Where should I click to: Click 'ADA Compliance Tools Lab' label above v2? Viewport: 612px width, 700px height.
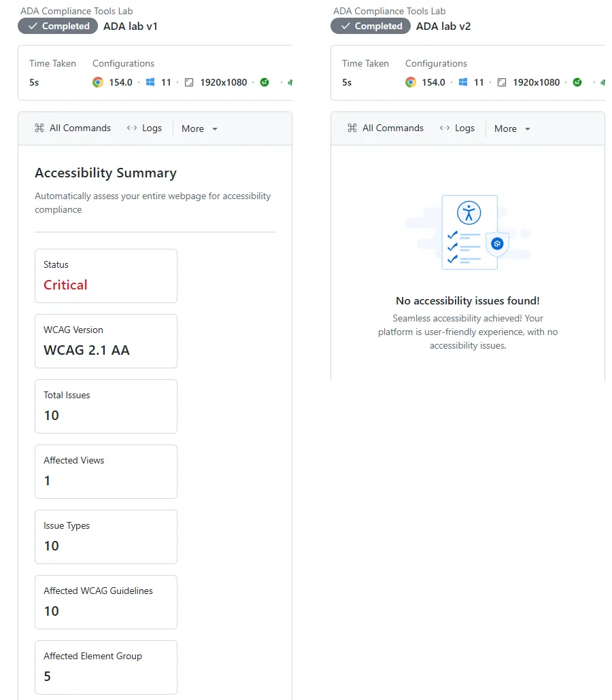click(x=389, y=11)
